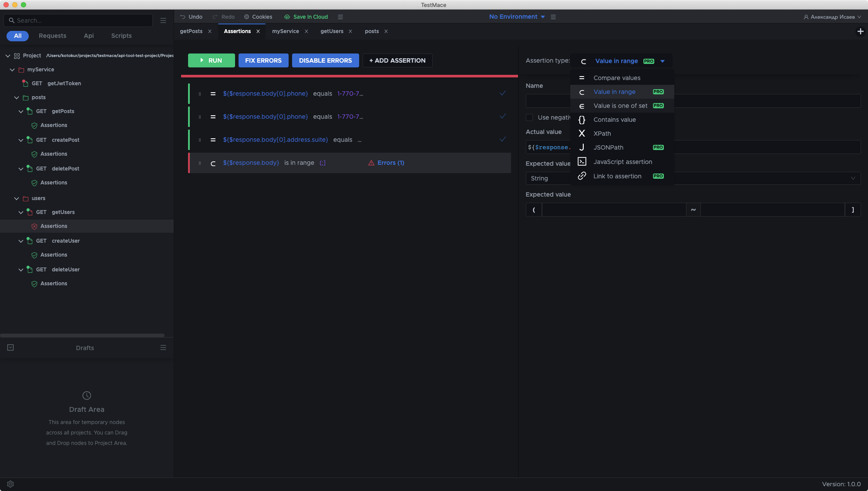Click the plus icon to add new tab

click(x=860, y=31)
